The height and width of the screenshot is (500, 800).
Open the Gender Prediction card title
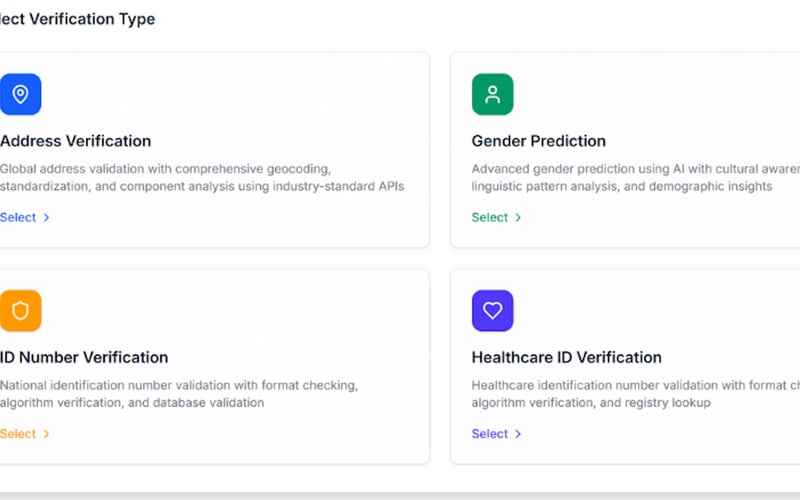539,141
